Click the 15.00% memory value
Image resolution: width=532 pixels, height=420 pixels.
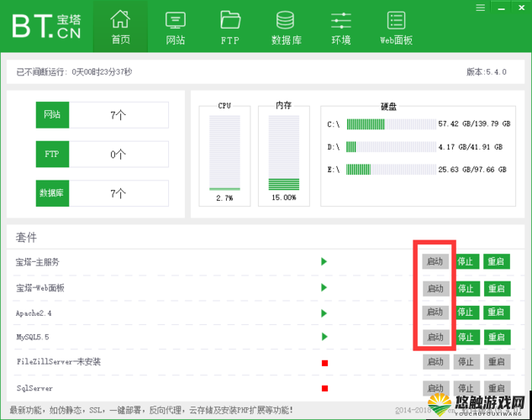click(x=284, y=197)
